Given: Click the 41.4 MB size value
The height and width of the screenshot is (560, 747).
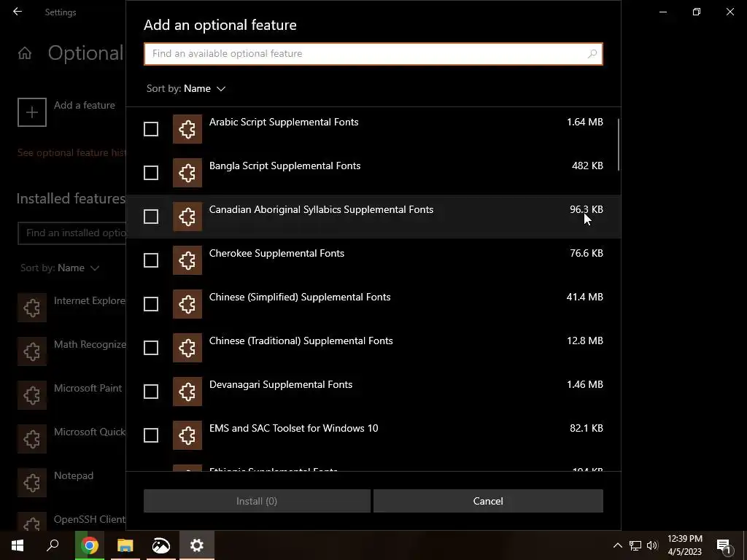Looking at the screenshot, I should coord(584,297).
